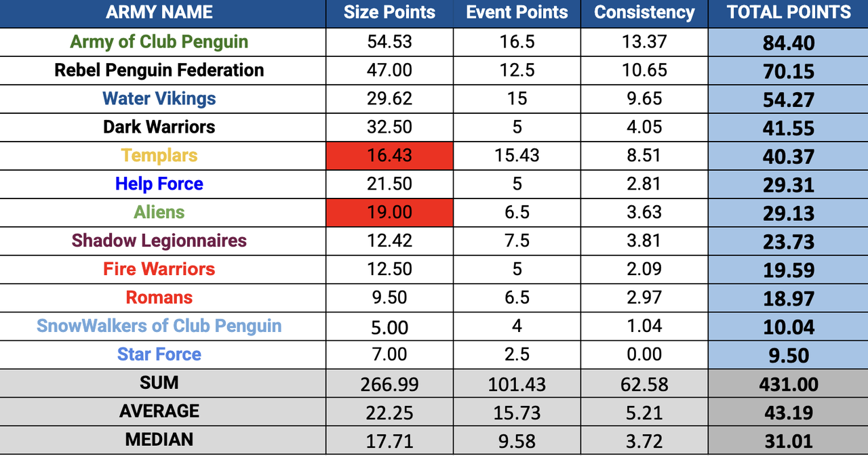Image resolution: width=868 pixels, height=456 pixels.
Task: Click Fire Warriors consistency value 2.09
Action: (644, 270)
